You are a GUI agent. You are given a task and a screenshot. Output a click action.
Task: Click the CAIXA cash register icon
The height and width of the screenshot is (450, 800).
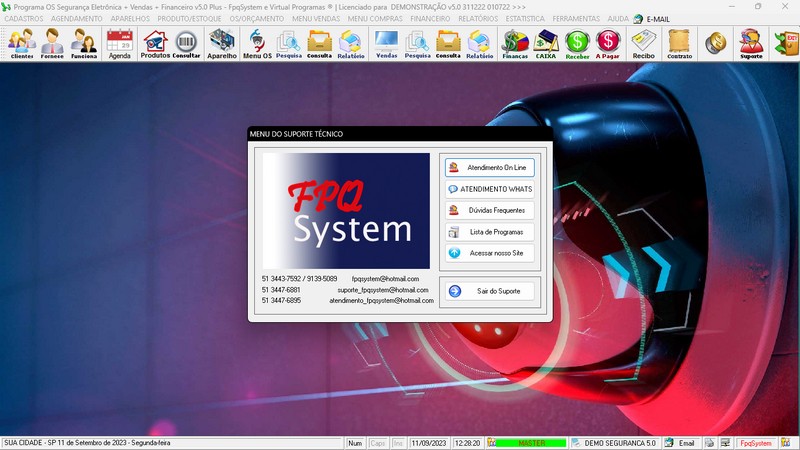click(x=546, y=43)
